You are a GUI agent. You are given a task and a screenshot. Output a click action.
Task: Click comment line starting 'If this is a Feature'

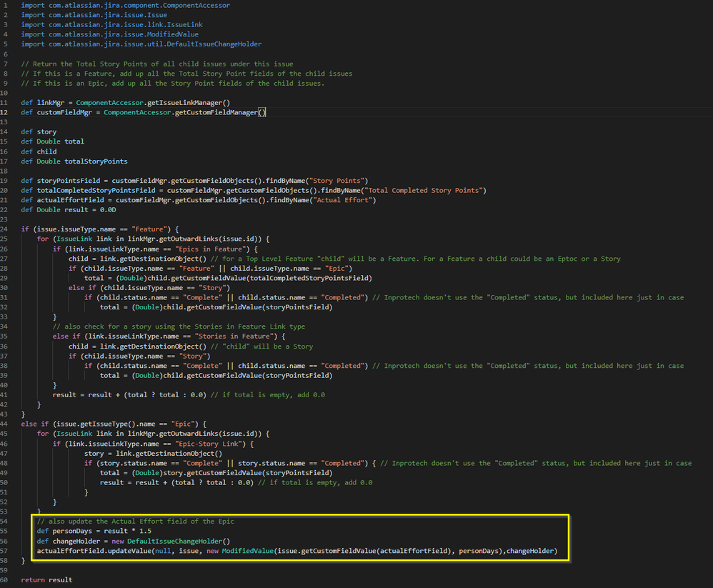(x=186, y=74)
